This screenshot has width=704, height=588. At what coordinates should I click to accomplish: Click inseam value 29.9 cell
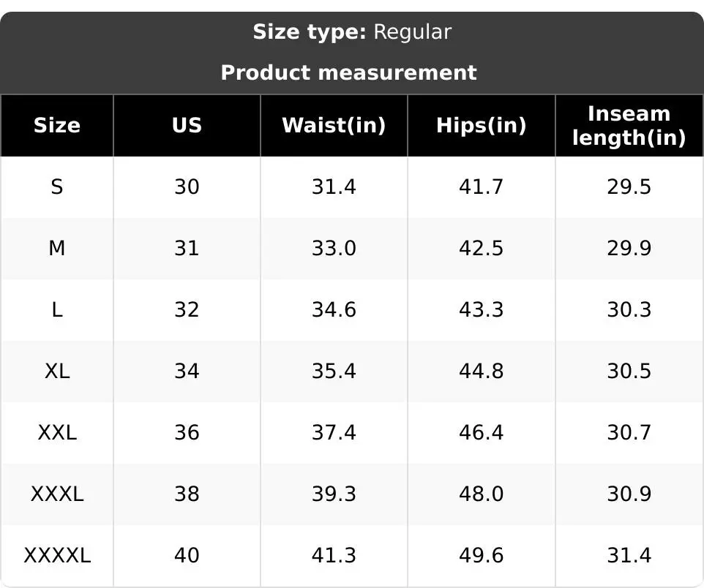click(629, 249)
